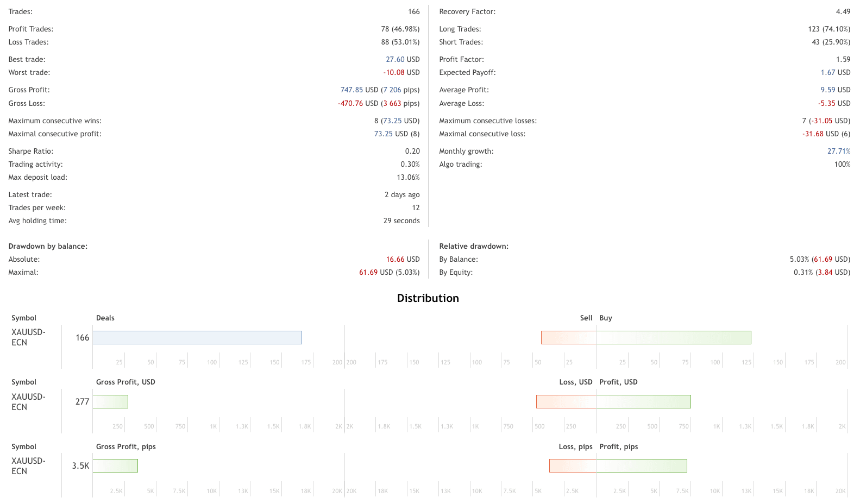Click the Gross Profit pips bar
Viewport: 860px width, 504px height.
115,465
